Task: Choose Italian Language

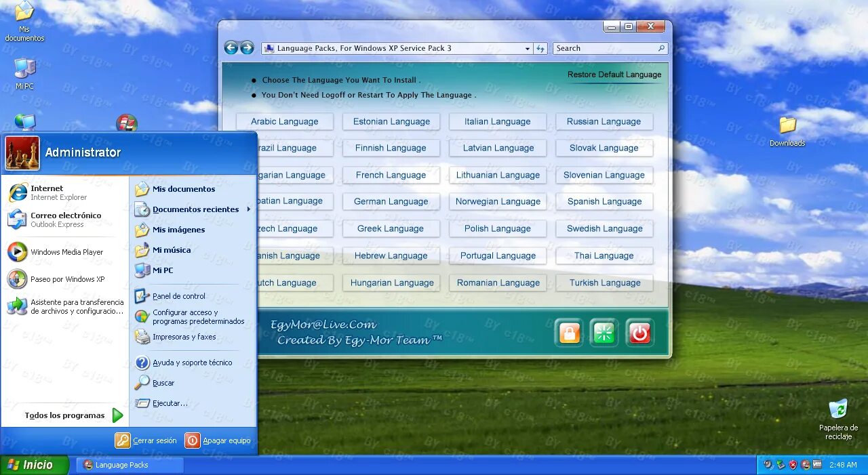Action: (x=498, y=121)
